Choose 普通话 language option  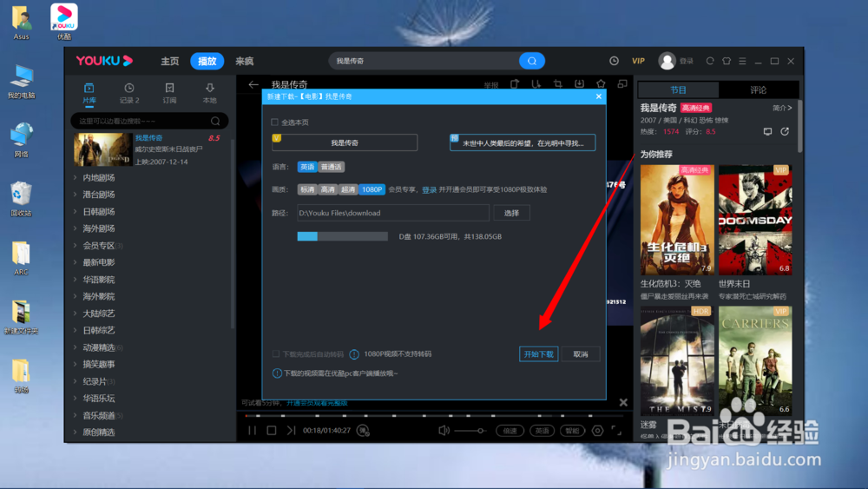tap(331, 167)
